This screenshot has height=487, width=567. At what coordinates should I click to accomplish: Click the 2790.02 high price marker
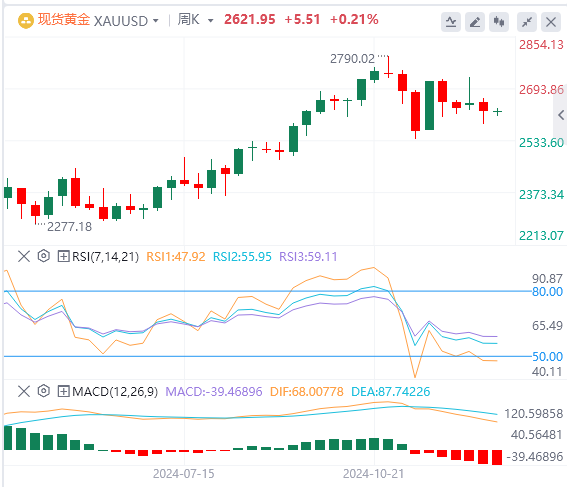point(352,59)
